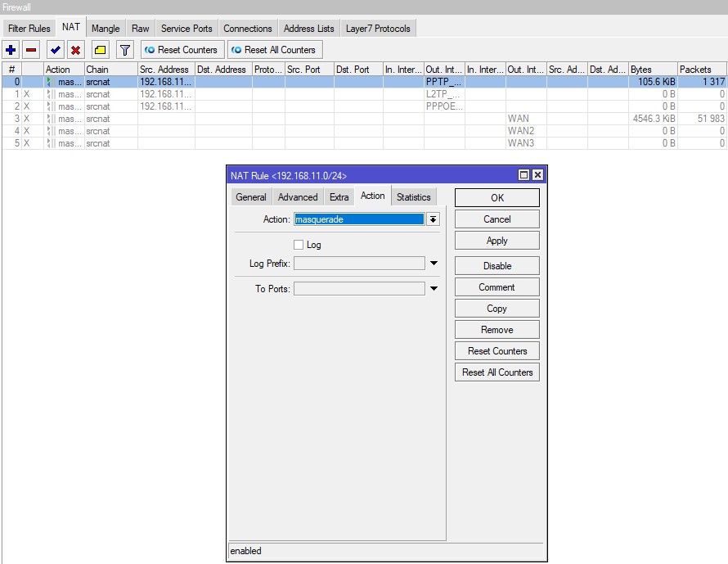Go to the Connections tab
Screen dimensions: 728x564
coord(248,29)
